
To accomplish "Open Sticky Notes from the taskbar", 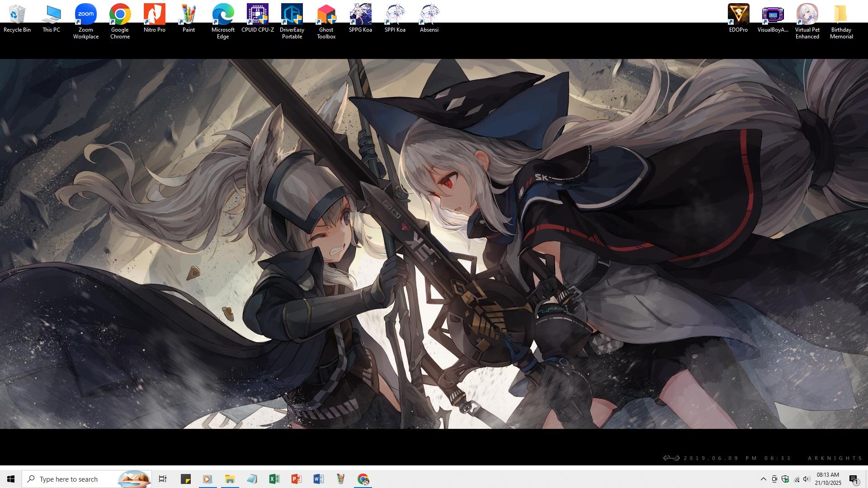I will [x=185, y=479].
